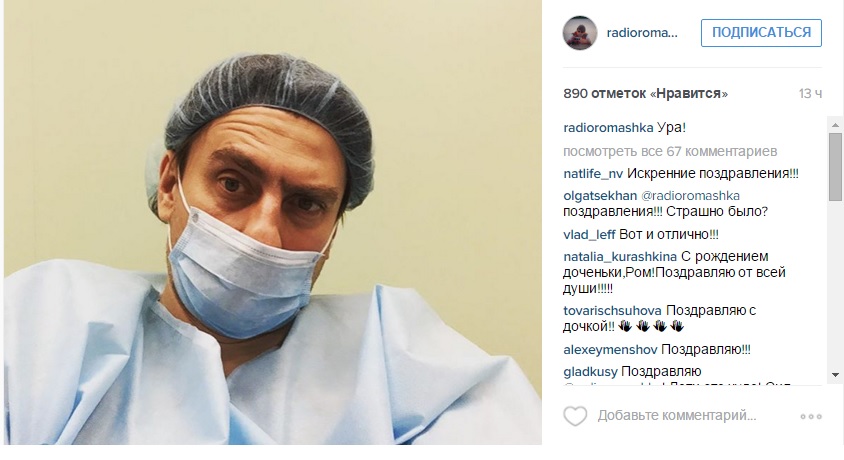Screen dimensions: 844x460
Task: Click the @radioromashka mention link
Action: coord(691,195)
